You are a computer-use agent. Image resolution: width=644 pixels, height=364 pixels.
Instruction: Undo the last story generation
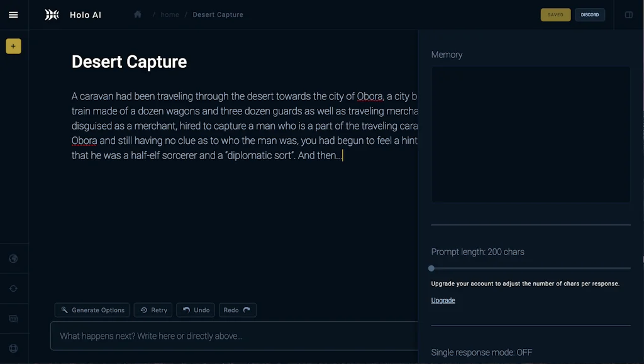(x=195, y=310)
